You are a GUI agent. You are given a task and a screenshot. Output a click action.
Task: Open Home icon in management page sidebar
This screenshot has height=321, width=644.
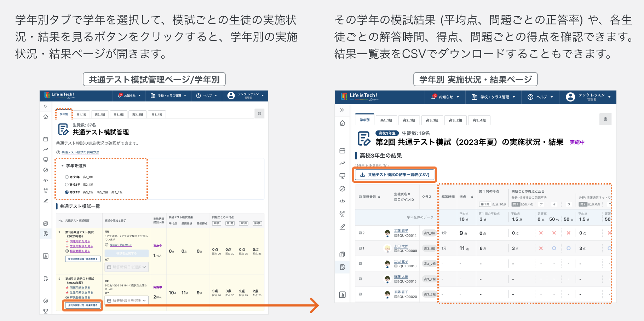pos(46,117)
